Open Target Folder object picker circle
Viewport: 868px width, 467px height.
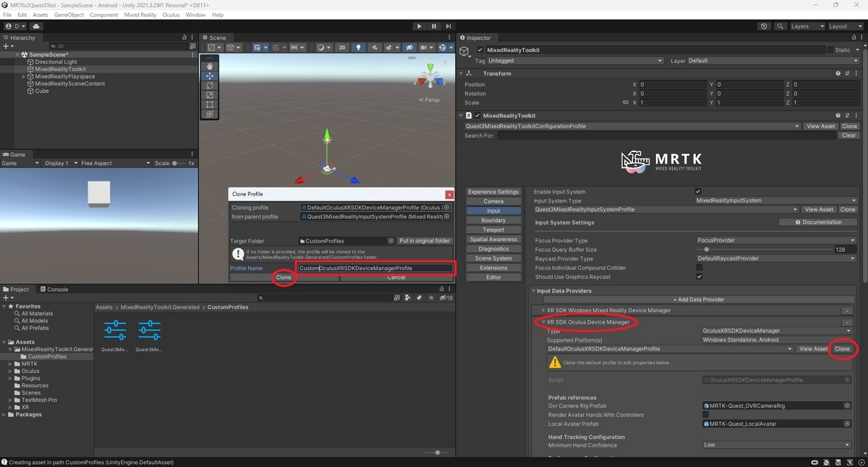click(x=391, y=241)
